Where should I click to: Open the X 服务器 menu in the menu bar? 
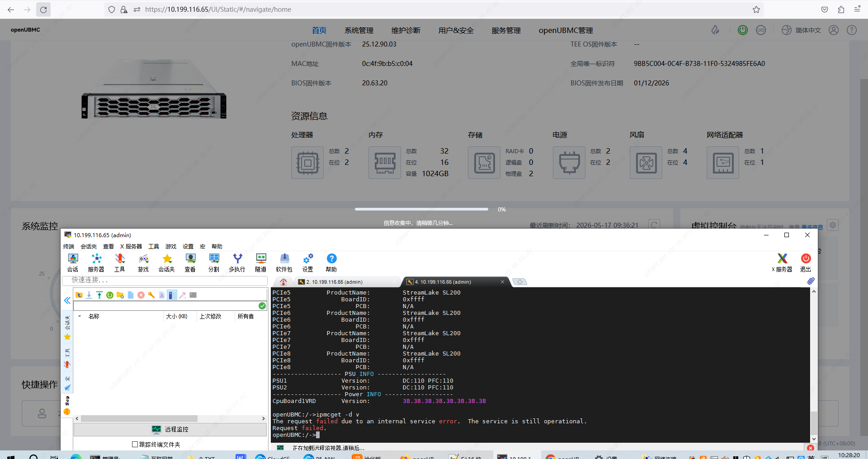pos(131,247)
